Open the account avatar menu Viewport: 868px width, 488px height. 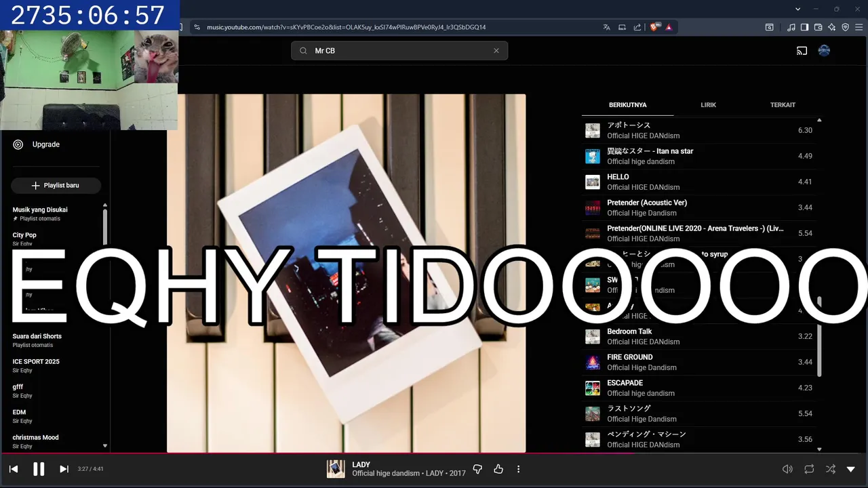pyautogui.click(x=825, y=51)
